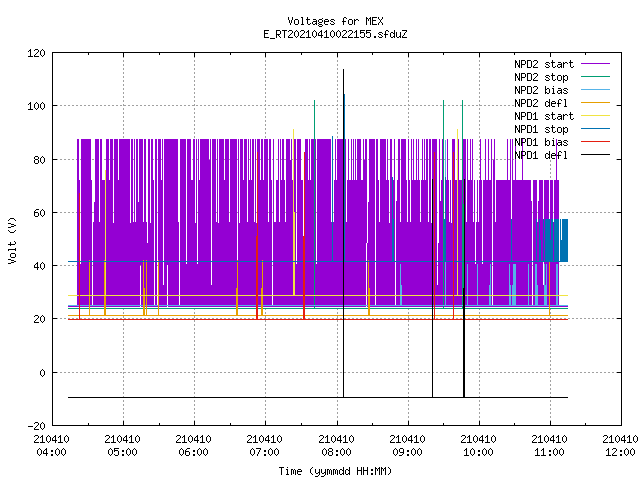Click the green line sample for NPD2 stop
640x480 pixels.
pos(595,77)
